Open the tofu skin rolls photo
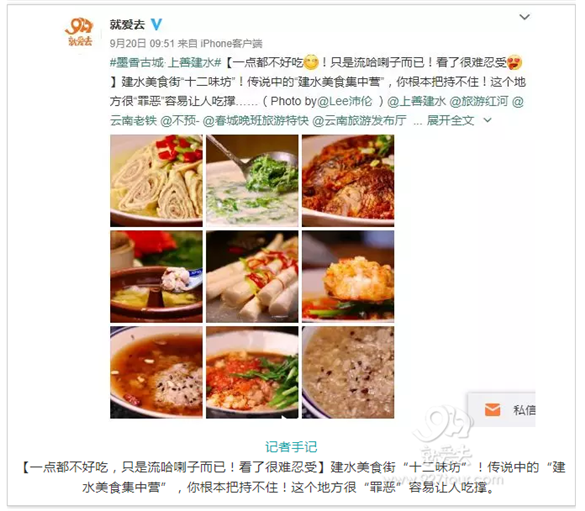The width and height of the screenshot is (585, 511). pos(156,181)
